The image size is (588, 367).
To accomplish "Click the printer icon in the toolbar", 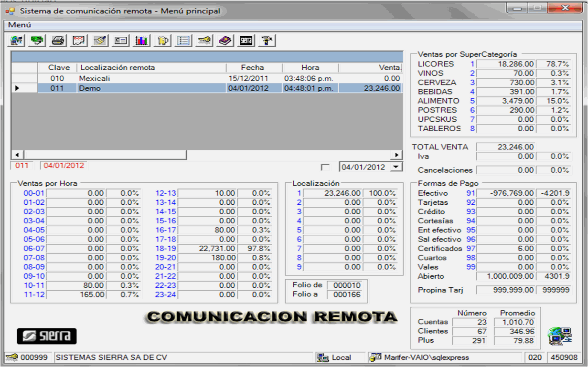I will [x=58, y=41].
